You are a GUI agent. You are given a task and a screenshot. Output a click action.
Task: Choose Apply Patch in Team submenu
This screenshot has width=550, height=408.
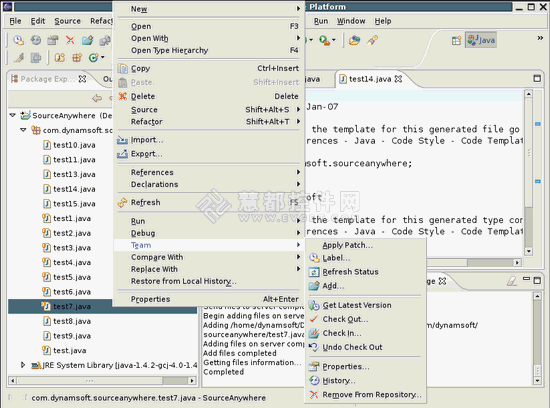coord(365,245)
